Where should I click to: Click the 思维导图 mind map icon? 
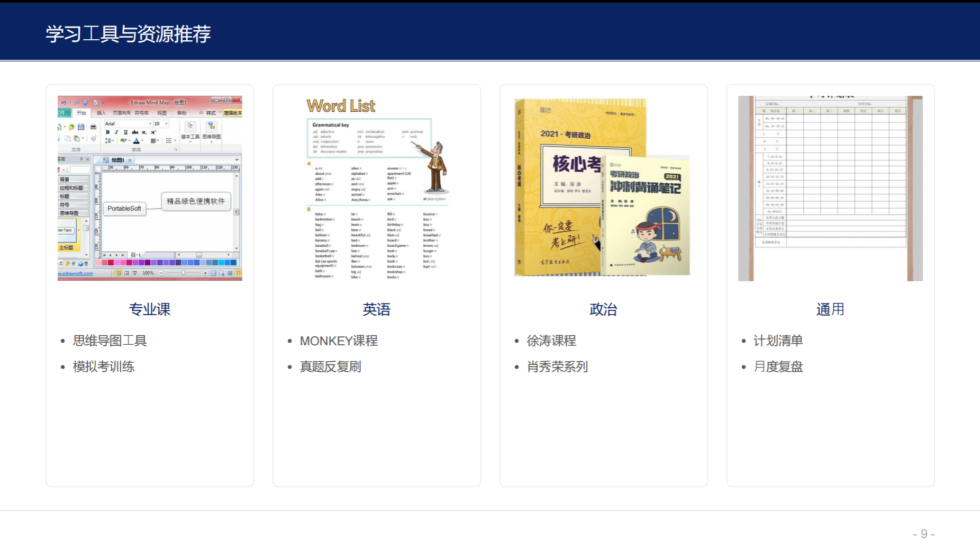[211, 126]
